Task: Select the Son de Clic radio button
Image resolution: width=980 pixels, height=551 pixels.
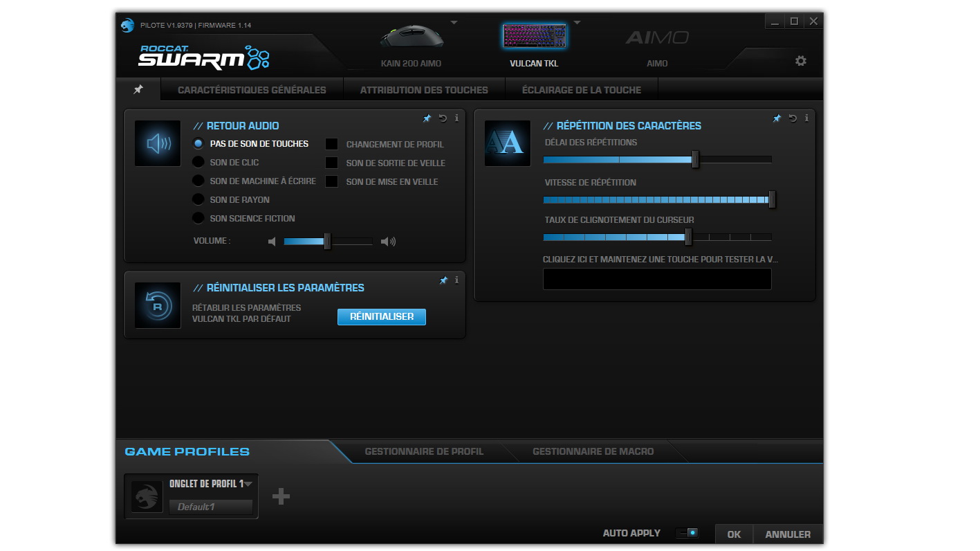Action: pos(198,162)
